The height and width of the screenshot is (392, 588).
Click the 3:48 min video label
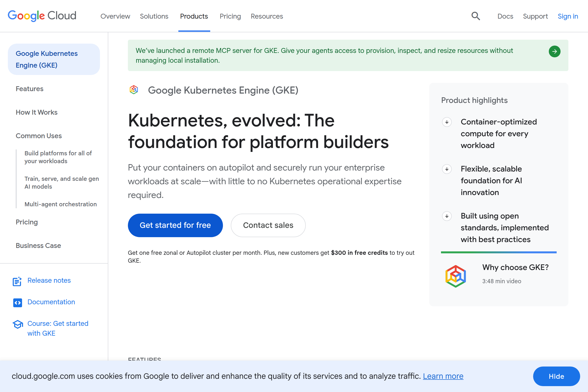(502, 281)
